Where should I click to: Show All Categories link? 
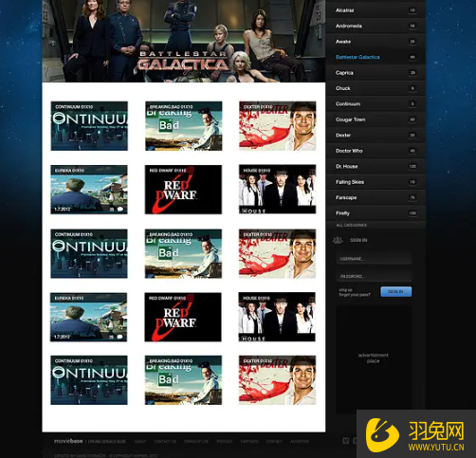pyautogui.click(x=352, y=225)
